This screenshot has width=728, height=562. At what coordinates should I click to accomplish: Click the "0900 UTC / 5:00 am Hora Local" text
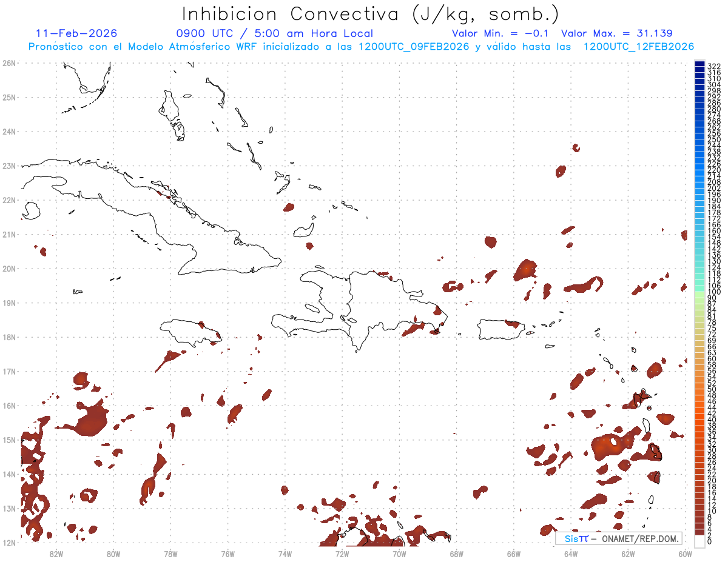pos(275,33)
